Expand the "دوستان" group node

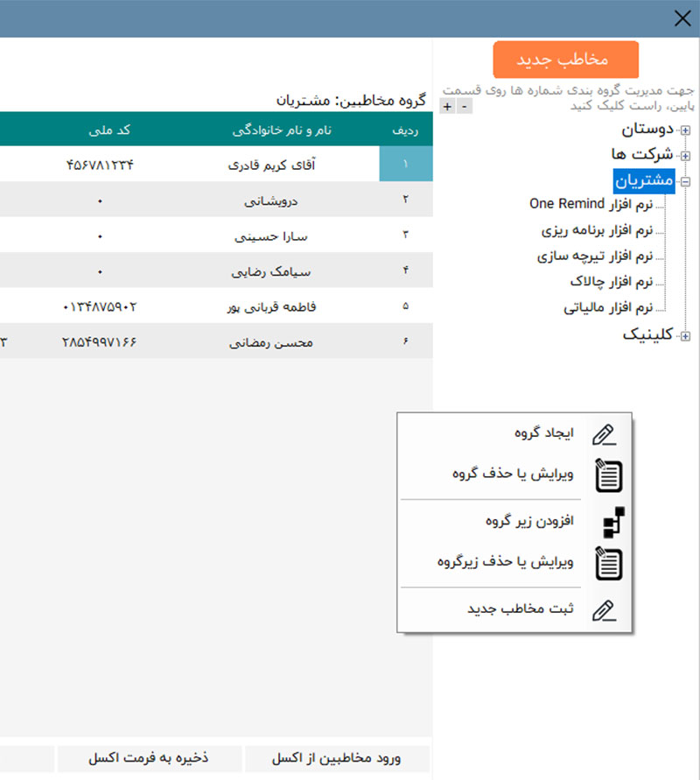click(x=685, y=130)
